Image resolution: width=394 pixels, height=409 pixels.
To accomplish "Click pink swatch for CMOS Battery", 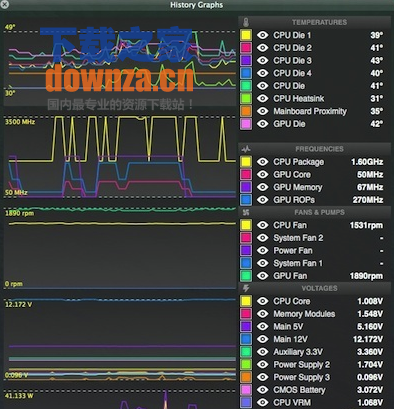I will point(246,390).
